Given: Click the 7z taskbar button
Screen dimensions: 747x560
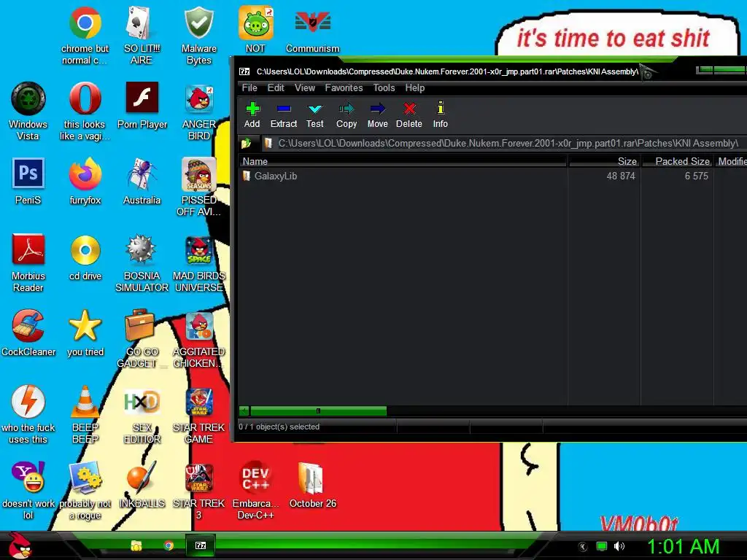Looking at the screenshot, I should [x=200, y=545].
